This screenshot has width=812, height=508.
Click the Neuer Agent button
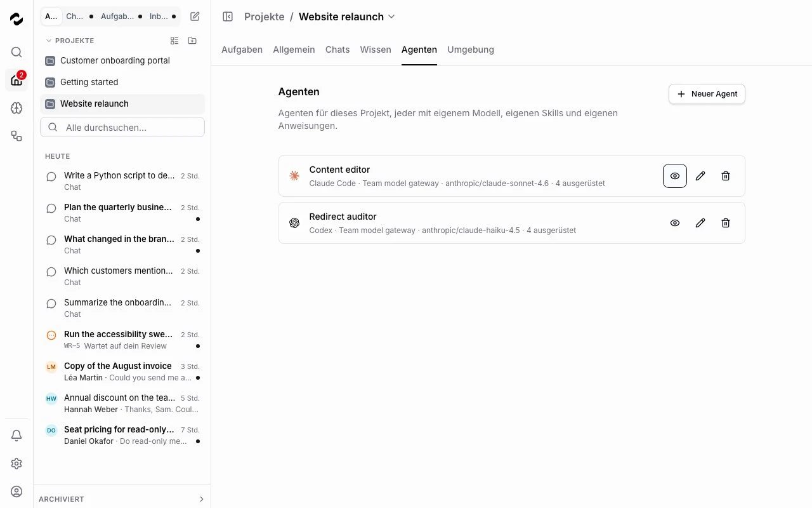[x=707, y=94]
